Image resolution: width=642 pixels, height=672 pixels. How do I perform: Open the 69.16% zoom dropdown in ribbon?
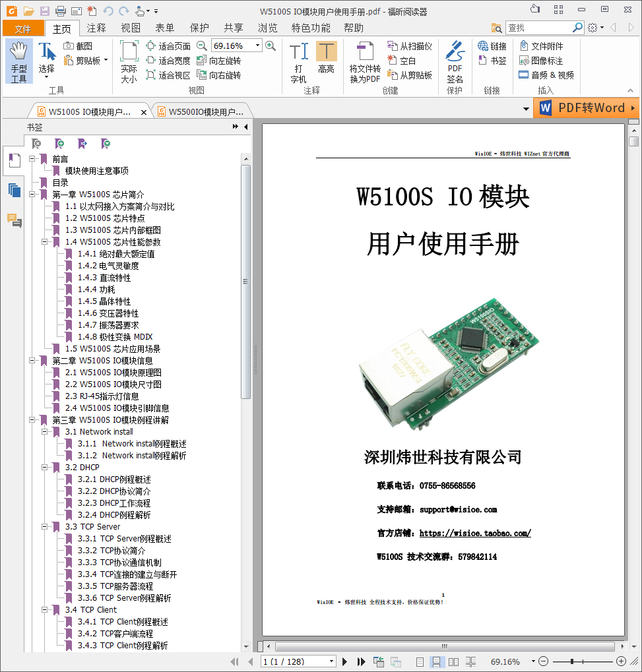(257, 46)
